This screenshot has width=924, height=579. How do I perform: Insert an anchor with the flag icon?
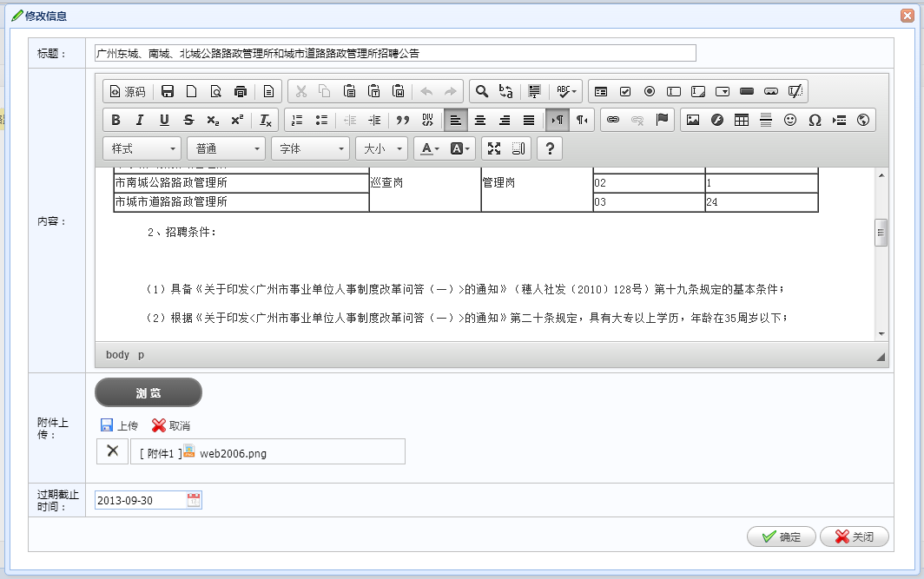662,120
